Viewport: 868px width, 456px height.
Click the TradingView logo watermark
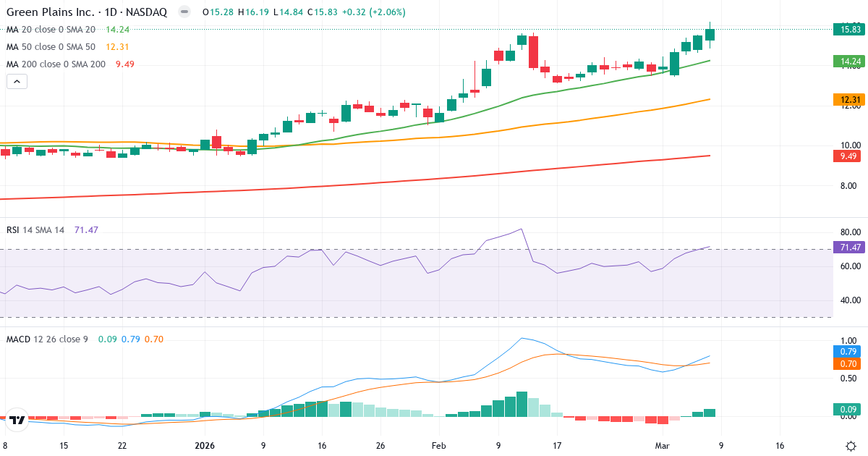15,418
